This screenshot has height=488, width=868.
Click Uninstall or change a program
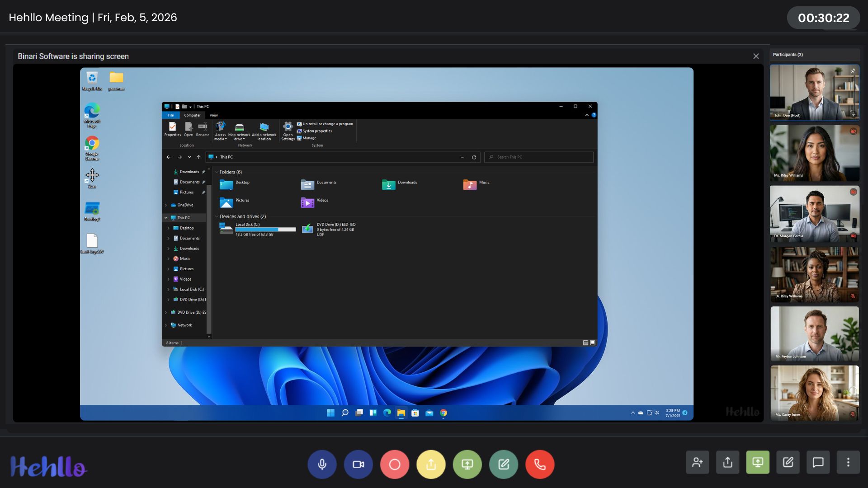(325, 124)
